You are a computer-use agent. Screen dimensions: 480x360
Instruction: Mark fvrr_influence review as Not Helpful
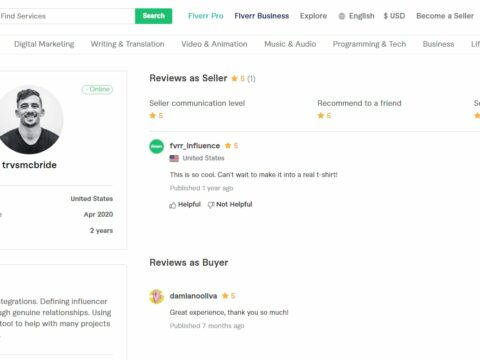230,204
